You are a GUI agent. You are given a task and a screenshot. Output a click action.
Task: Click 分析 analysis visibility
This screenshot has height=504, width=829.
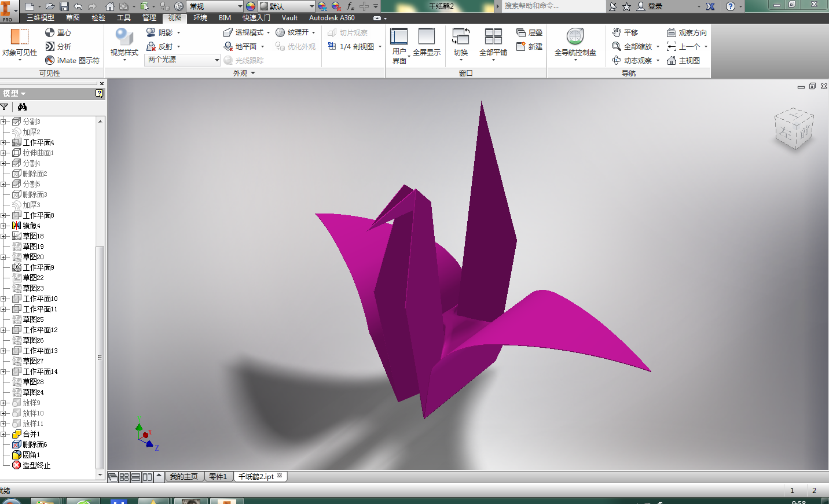(x=58, y=46)
